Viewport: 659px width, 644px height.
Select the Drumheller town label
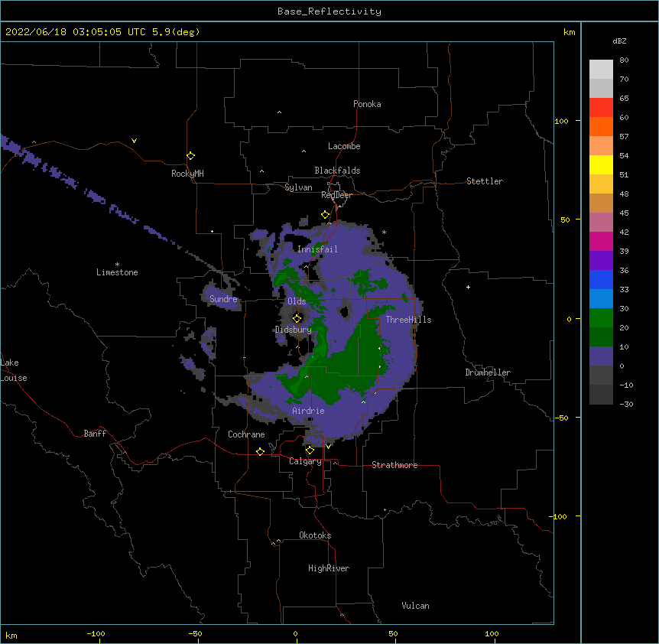(x=488, y=372)
